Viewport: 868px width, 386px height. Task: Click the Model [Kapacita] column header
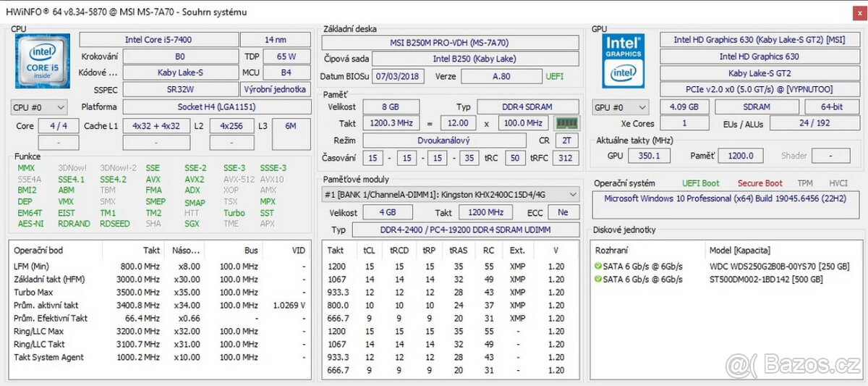click(x=740, y=249)
